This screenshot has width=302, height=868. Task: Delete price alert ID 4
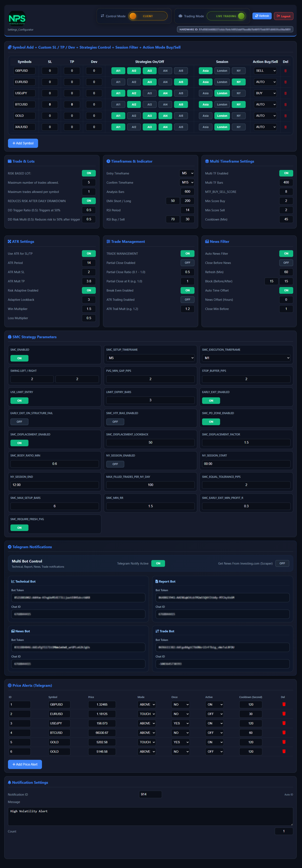tap(284, 733)
